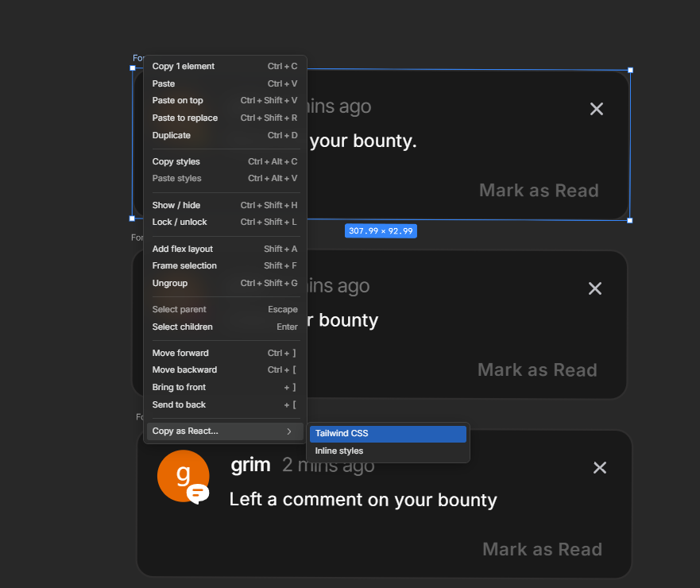
Task: Dismiss the second notification card with X
Action: (x=595, y=288)
